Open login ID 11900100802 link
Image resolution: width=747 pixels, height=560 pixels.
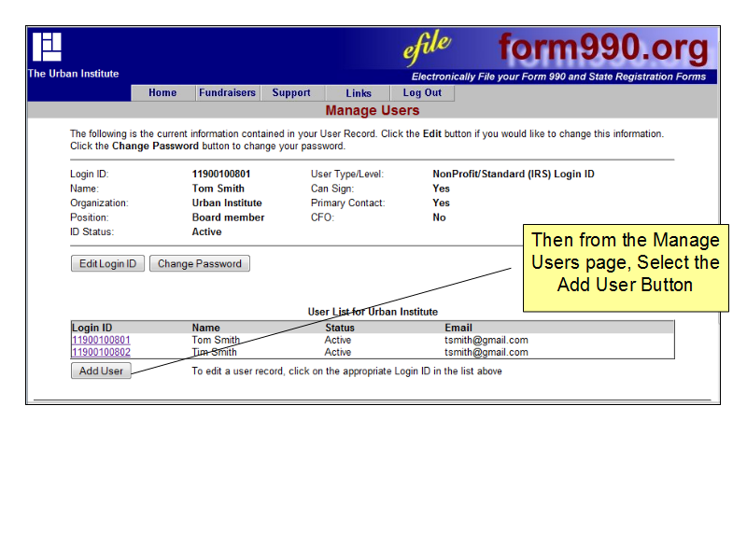pos(101,353)
